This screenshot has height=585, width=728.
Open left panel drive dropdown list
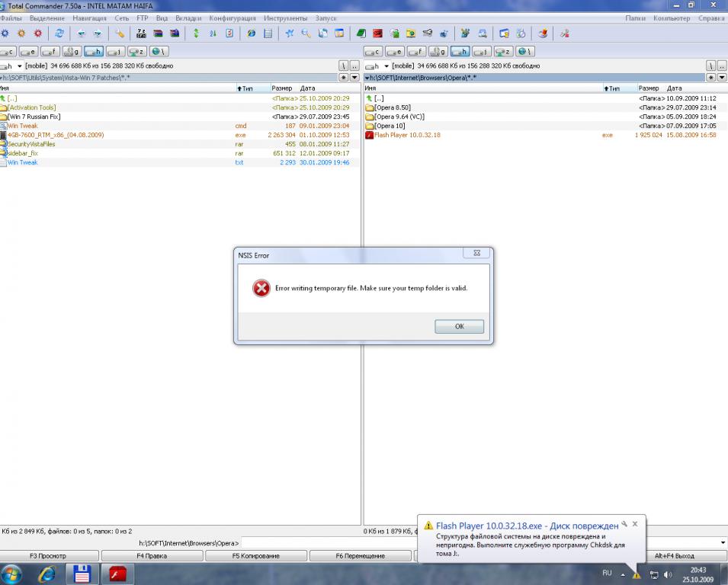pyautogui.click(x=20, y=66)
